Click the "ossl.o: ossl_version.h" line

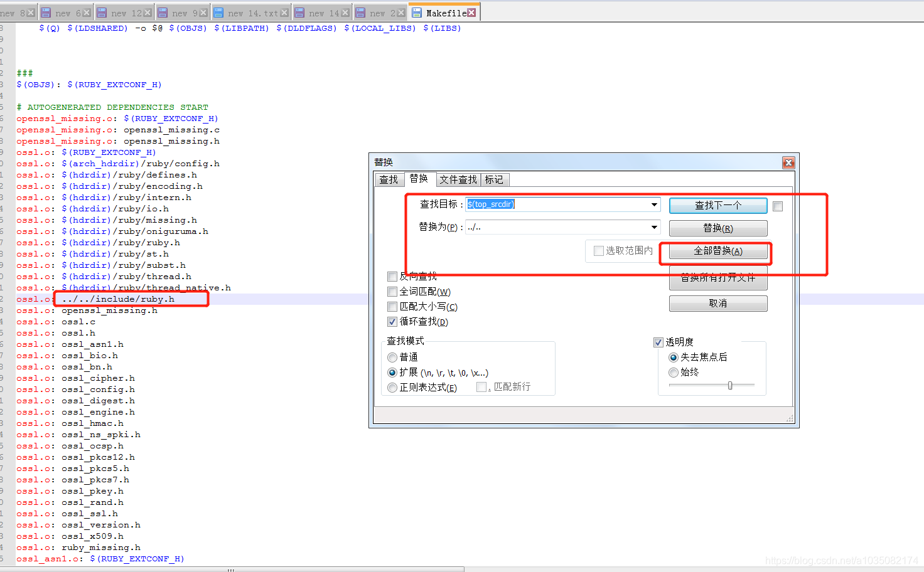point(78,525)
